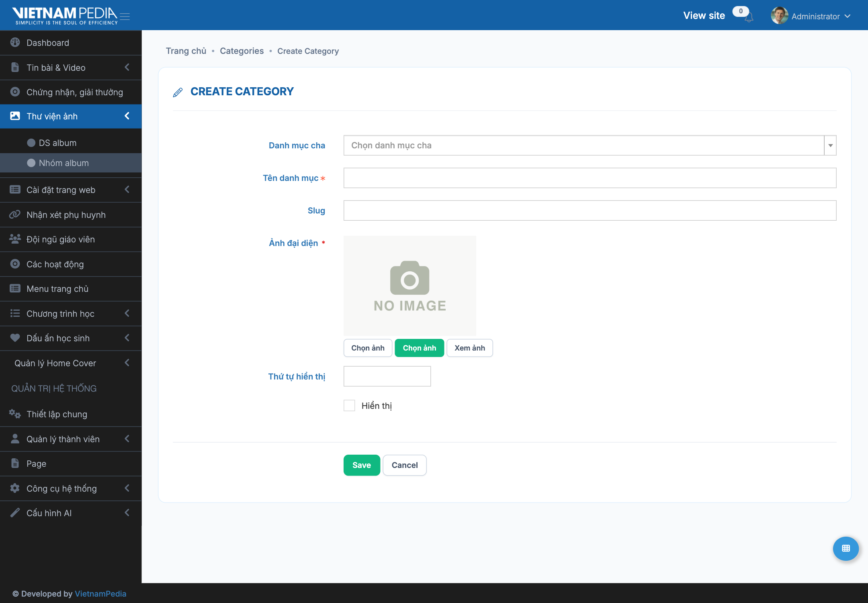Open DS album submenu item
The width and height of the screenshot is (868, 603).
click(71, 143)
